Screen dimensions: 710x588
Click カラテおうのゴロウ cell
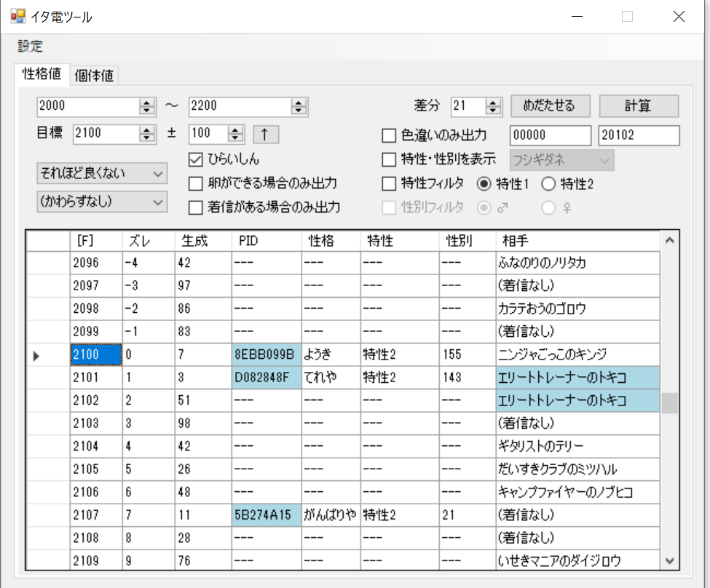[x=577, y=309]
